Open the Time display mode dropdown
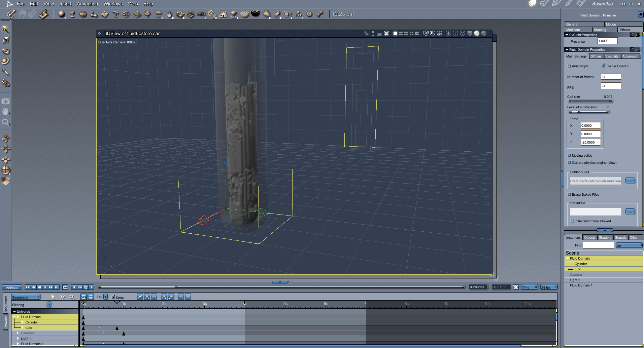This screenshot has width=644, height=348. pyautogui.click(x=529, y=287)
